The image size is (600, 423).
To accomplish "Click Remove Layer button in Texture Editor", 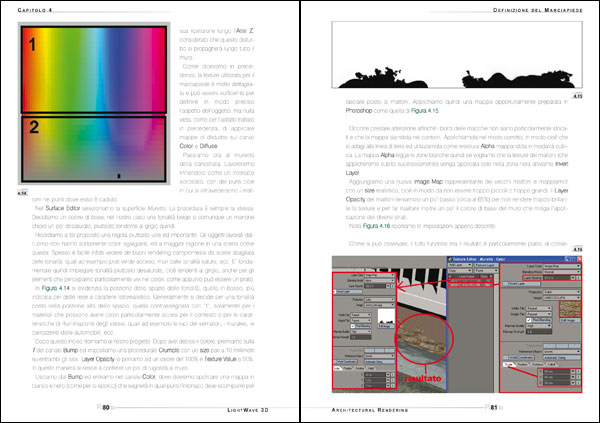I will click(486, 265).
